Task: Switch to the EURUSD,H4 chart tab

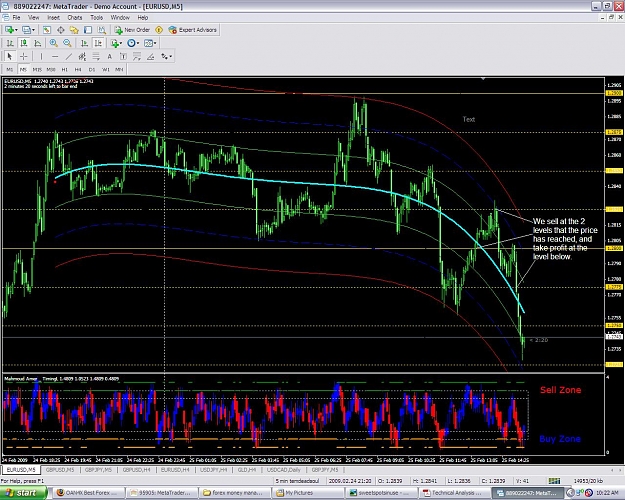Action: [x=175, y=470]
